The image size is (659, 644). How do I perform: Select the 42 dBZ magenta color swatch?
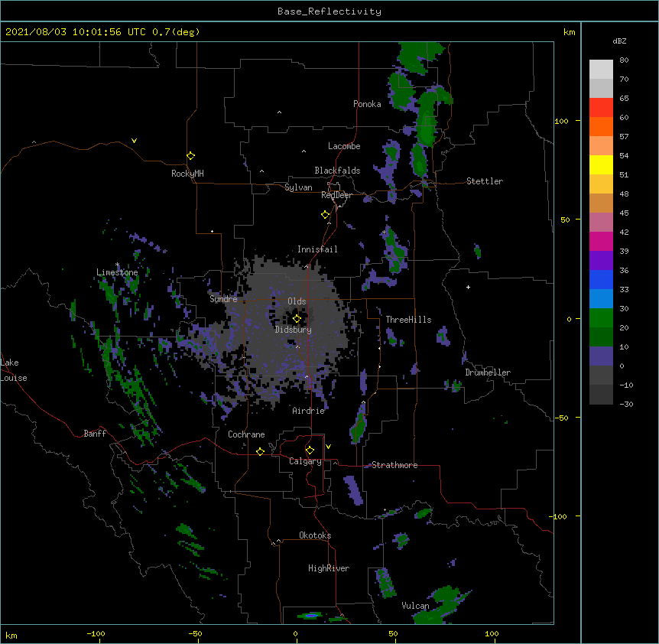point(601,241)
